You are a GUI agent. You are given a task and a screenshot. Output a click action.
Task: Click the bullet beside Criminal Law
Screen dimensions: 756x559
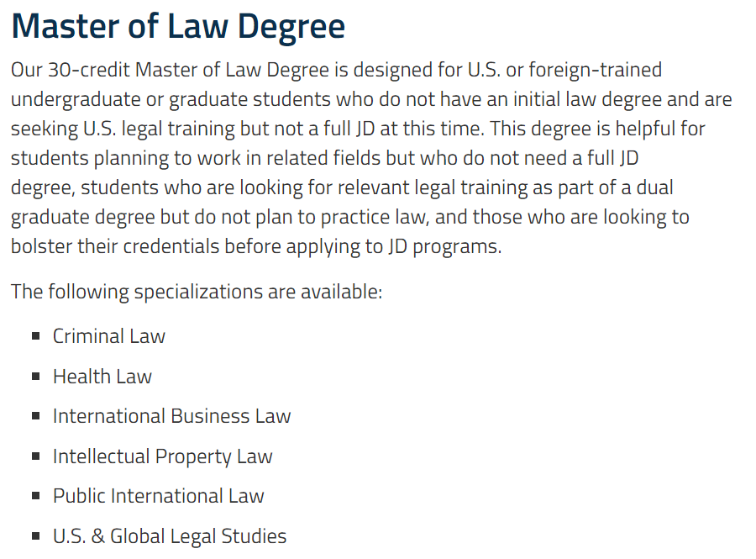(x=35, y=336)
